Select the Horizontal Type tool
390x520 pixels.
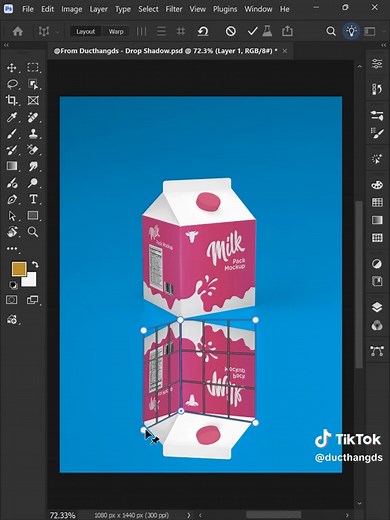click(33, 199)
